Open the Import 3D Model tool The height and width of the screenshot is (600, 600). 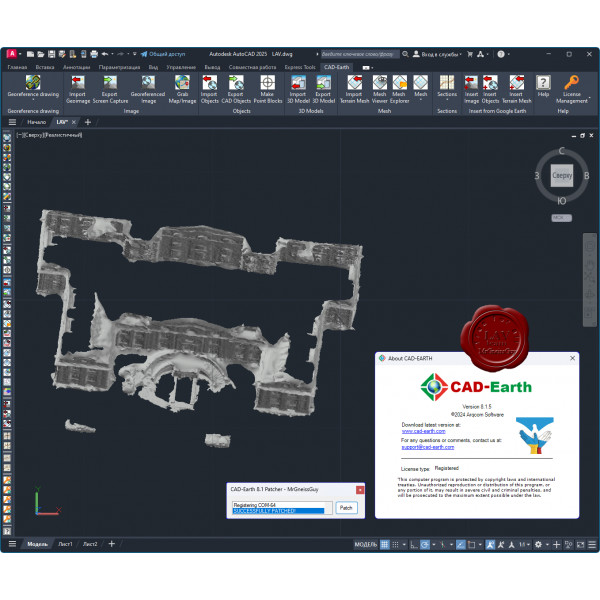coord(298,90)
